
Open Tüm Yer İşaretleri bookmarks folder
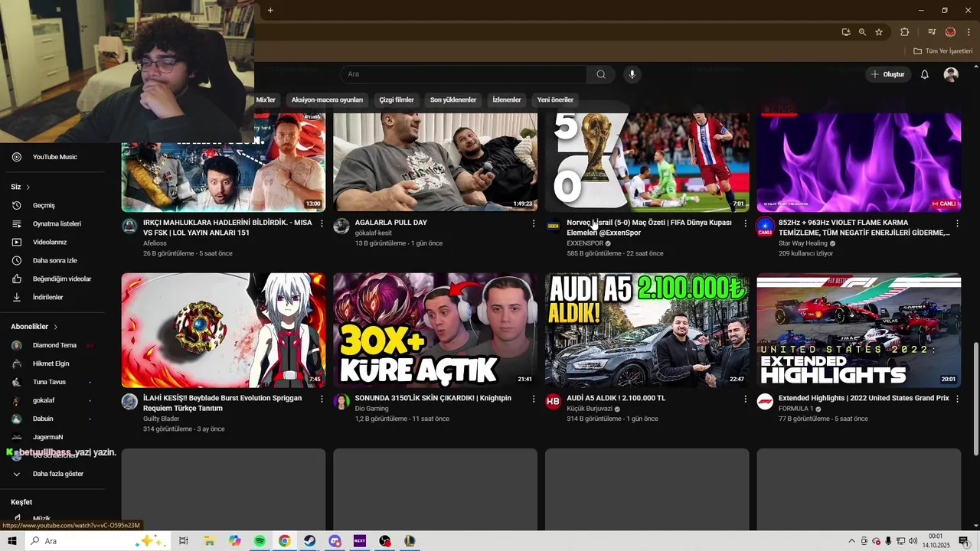[942, 51]
